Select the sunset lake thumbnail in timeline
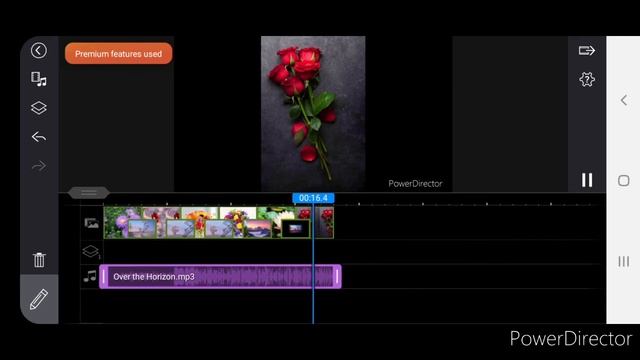 pyautogui.click(x=258, y=229)
